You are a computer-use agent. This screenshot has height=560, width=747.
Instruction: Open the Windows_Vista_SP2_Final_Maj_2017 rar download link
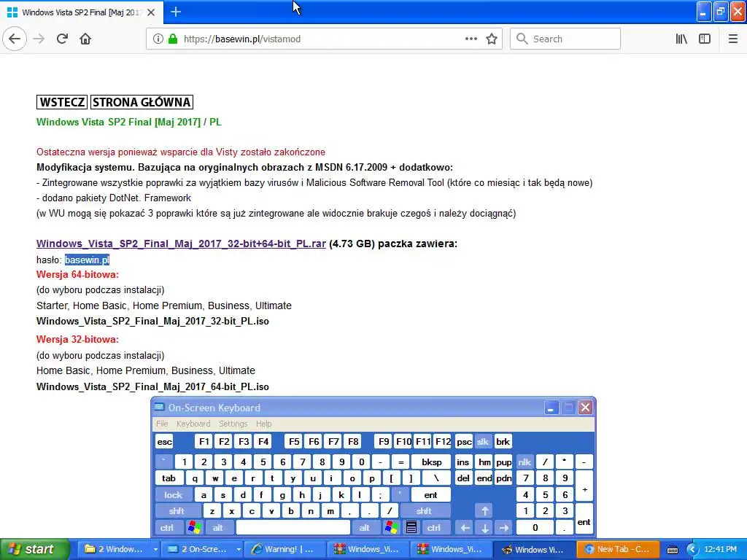coord(181,244)
